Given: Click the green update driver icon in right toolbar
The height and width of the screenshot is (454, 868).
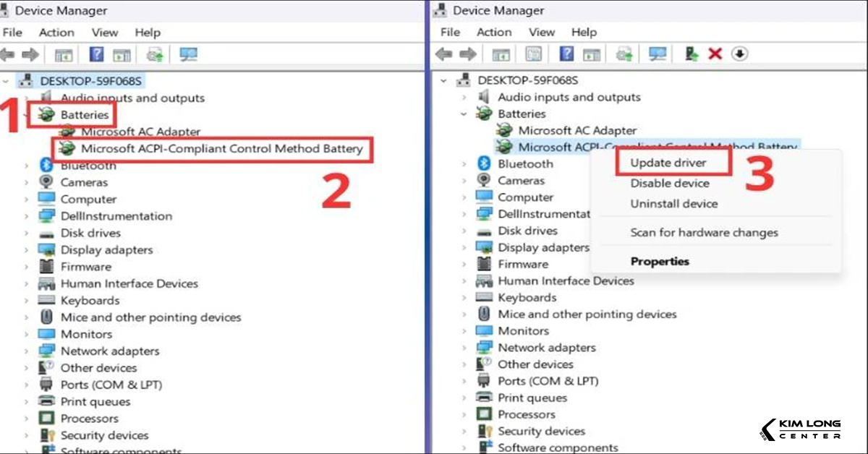Looking at the screenshot, I should 692,54.
